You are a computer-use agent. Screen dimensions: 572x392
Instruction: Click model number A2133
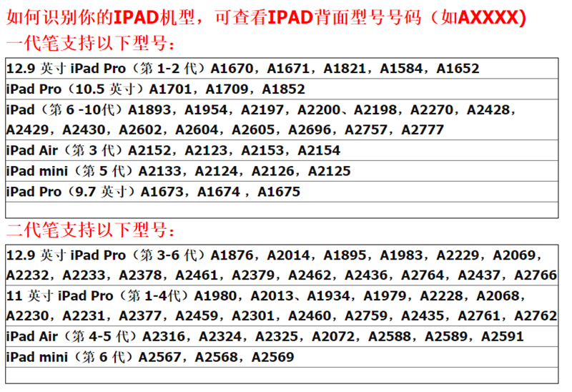click(159, 171)
